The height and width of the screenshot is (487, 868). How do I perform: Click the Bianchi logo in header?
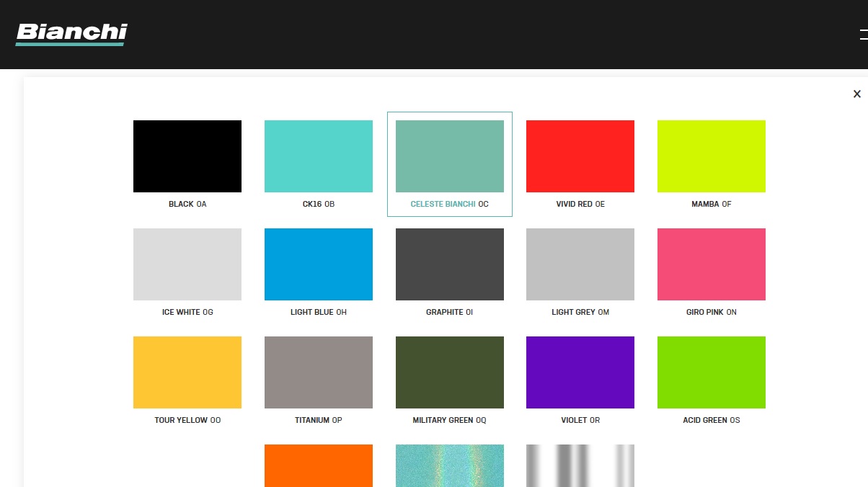71,34
